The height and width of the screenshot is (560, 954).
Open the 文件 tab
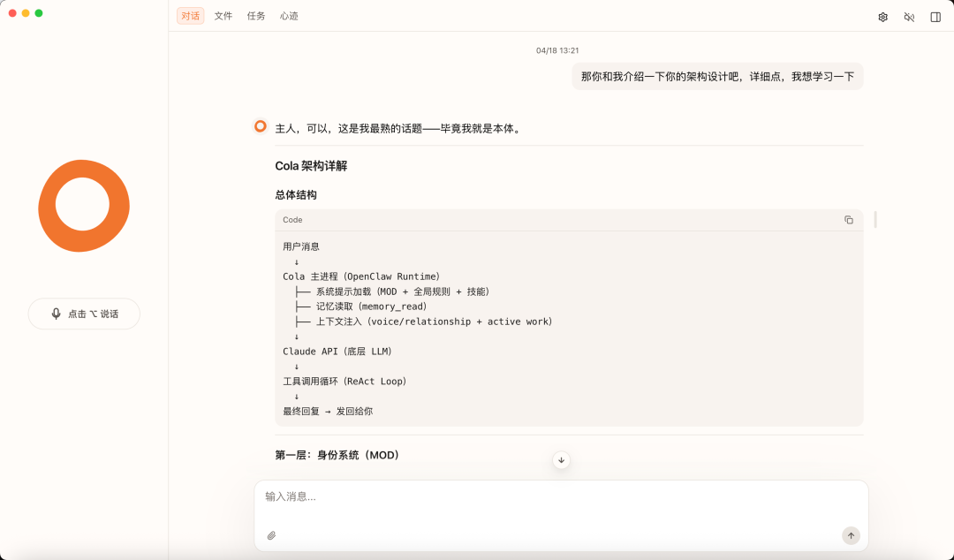(x=223, y=16)
